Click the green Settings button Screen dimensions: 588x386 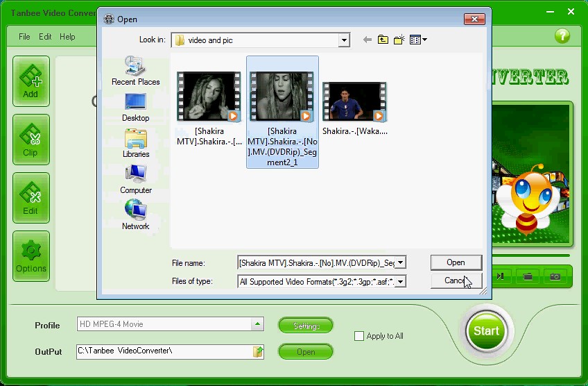coord(306,326)
